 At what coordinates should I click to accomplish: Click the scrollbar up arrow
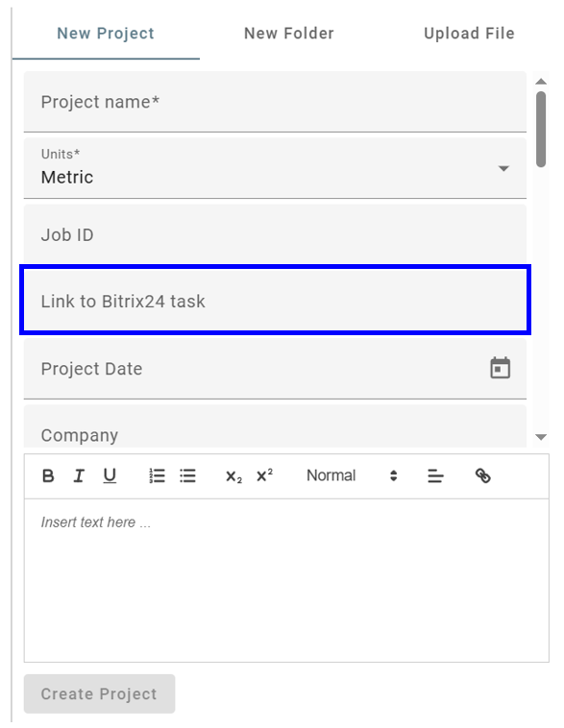coord(541,82)
